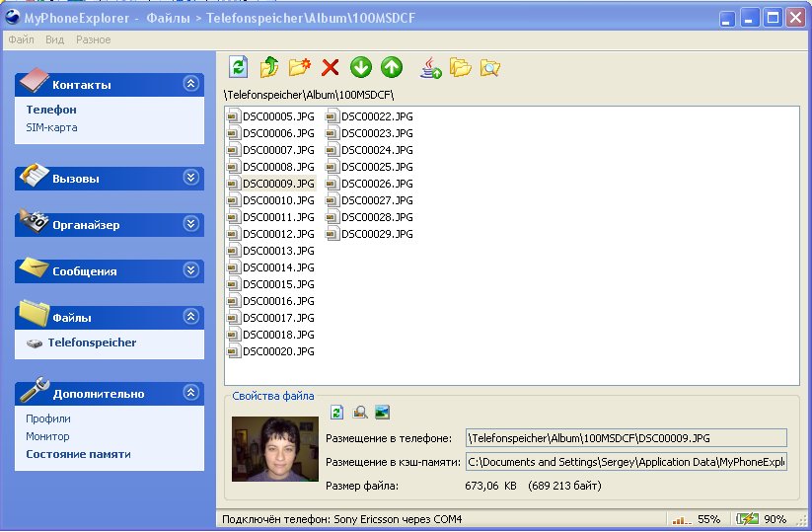This screenshot has width=812, height=532.
Task: Click the refresh file list toolbar icon
Action: pyautogui.click(x=238, y=67)
